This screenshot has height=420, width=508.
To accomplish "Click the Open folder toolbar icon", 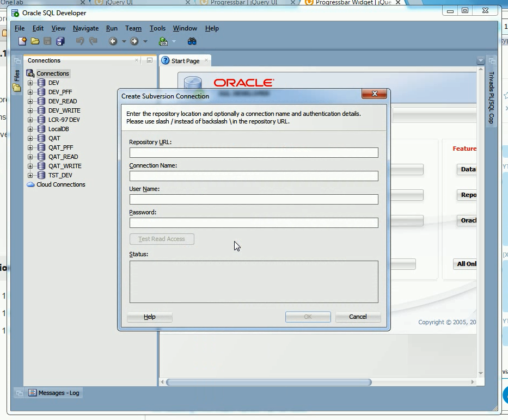I will pos(35,41).
